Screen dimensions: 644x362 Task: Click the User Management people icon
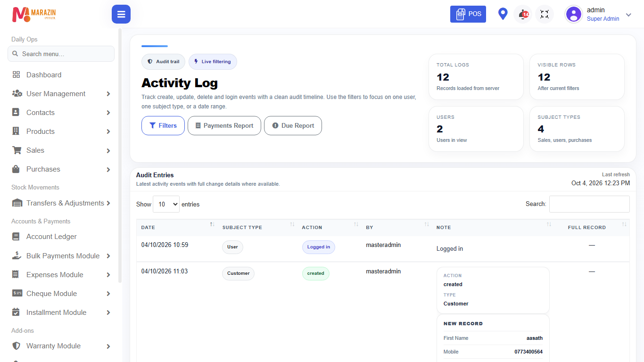pos(17,94)
